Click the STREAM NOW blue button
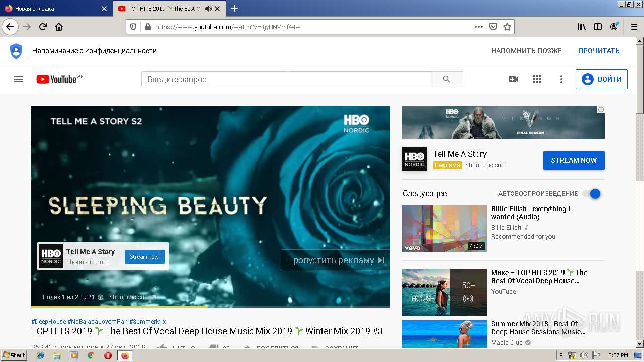Screen dimensions: 644x362 (574, 160)
